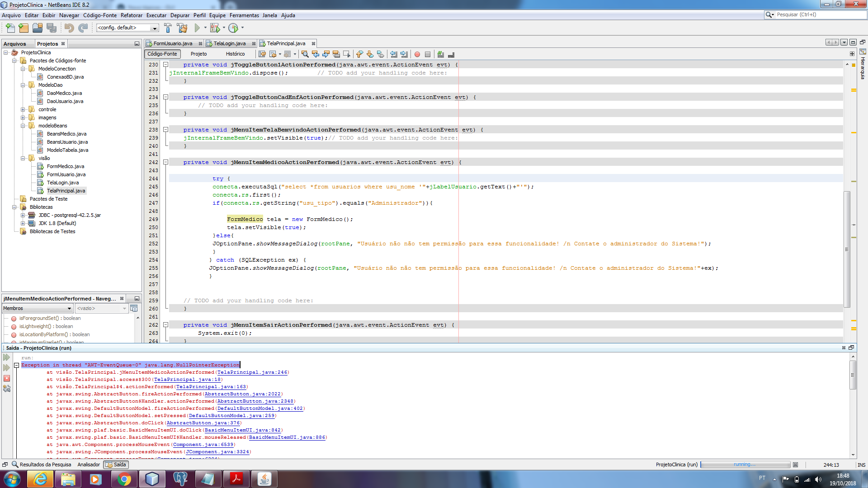Click the Debug Project icon
Screen dimensions: 868x488
(215, 28)
